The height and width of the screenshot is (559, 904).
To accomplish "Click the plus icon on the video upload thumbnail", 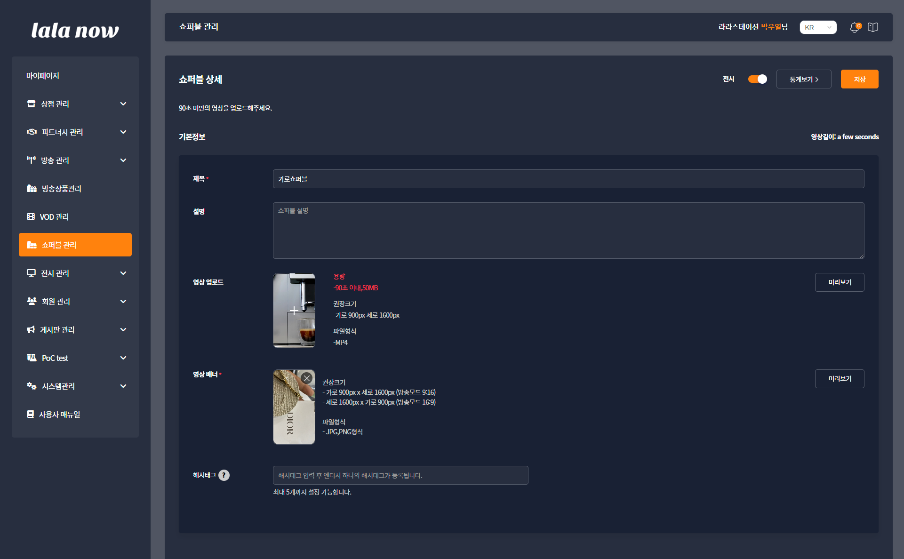I will (294, 311).
